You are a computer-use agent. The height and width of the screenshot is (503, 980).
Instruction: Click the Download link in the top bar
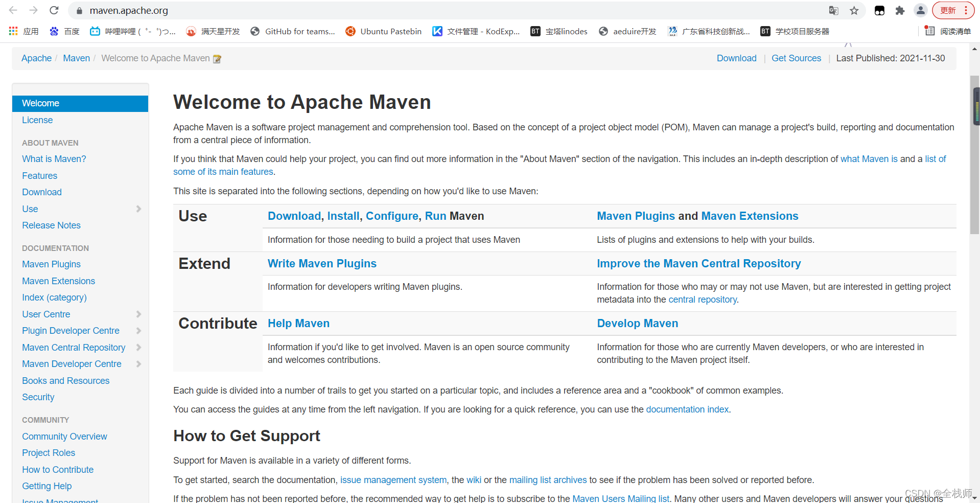736,58
